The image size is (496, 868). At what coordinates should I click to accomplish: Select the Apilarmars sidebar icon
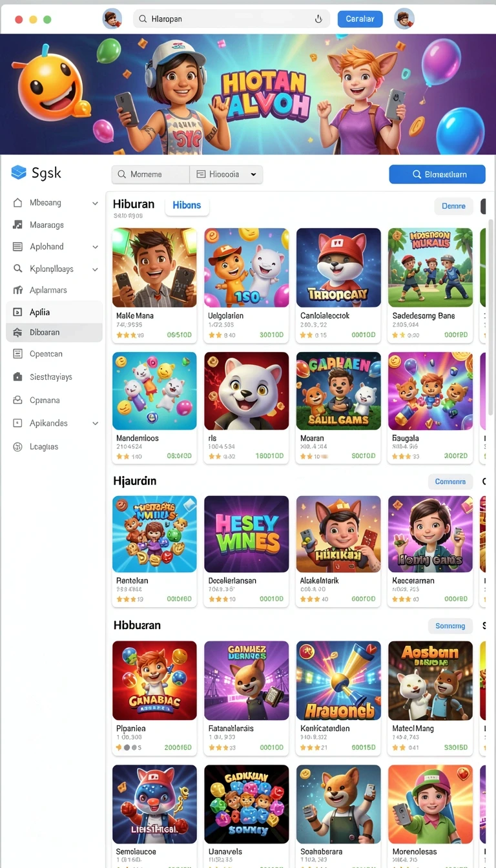pyautogui.click(x=18, y=290)
